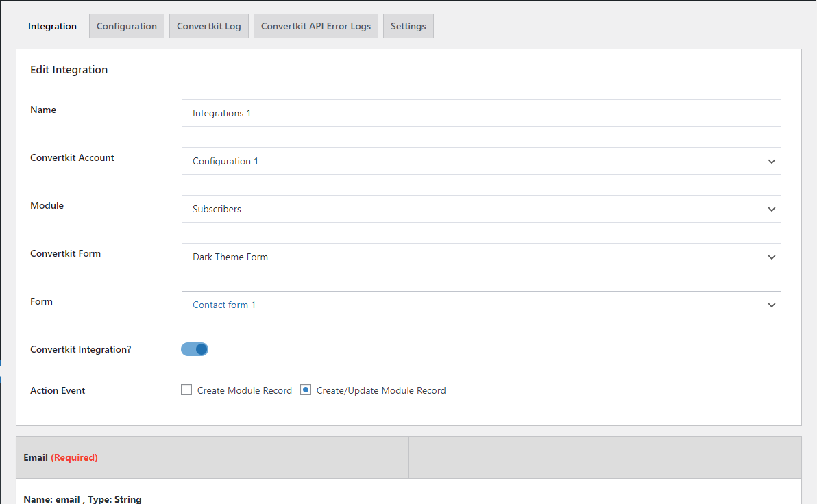Click the Convertkit Account label

72,157
